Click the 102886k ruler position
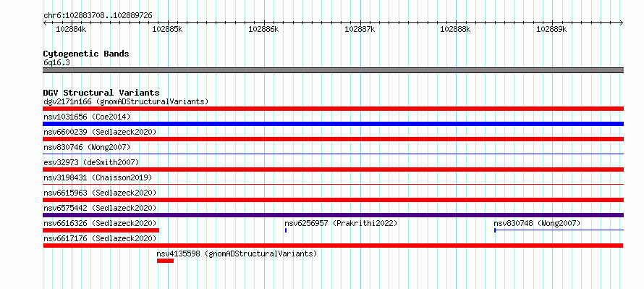 coord(263,29)
